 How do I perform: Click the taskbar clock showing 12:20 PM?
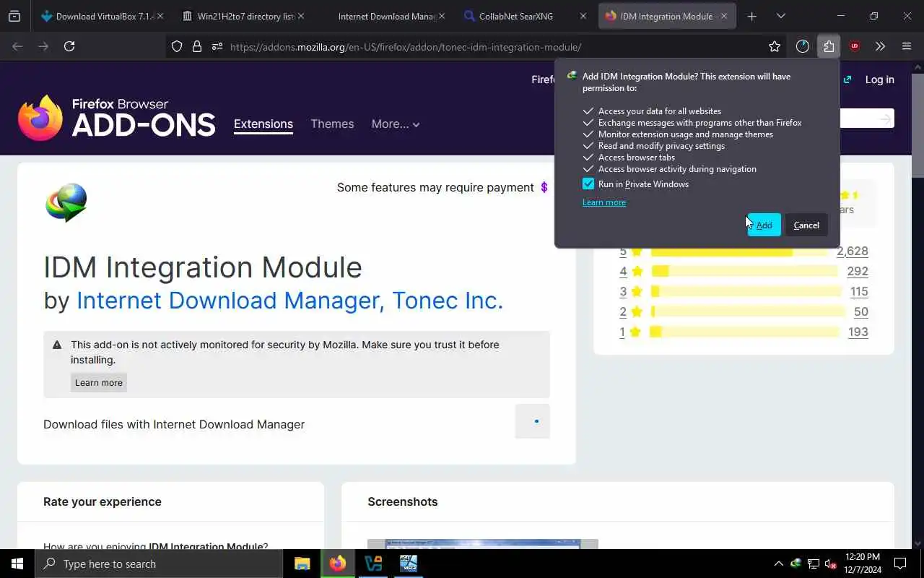[x=862, y=564]
